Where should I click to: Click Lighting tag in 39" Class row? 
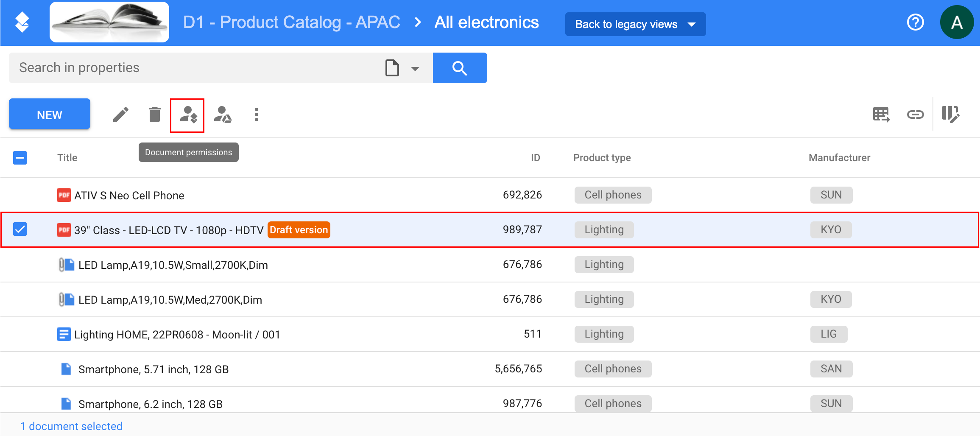pyautogui.click(x=604, y=230)
